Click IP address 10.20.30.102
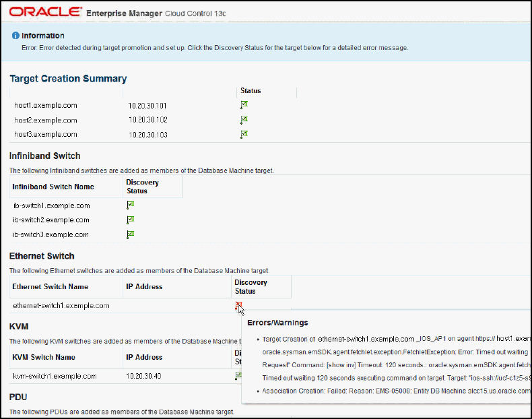 pyautogui.click(x=148, y=120)
